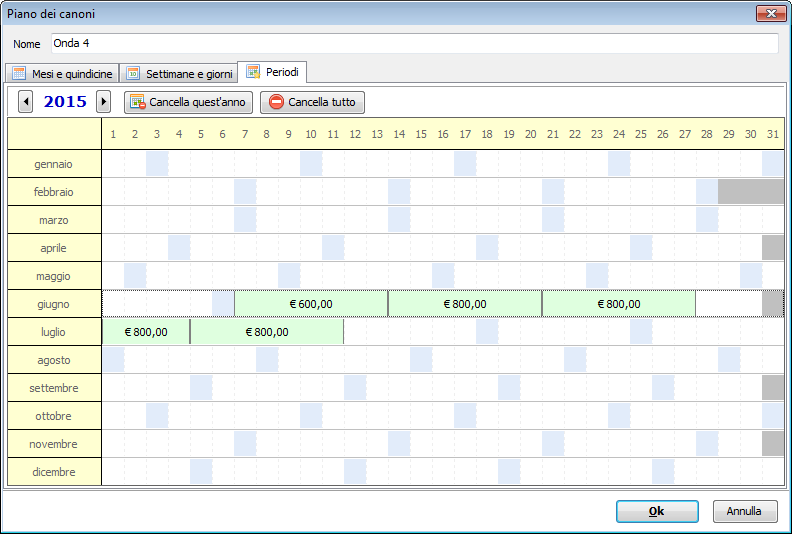
Task: Click the settembre row header
Action: tap(54, 388)
